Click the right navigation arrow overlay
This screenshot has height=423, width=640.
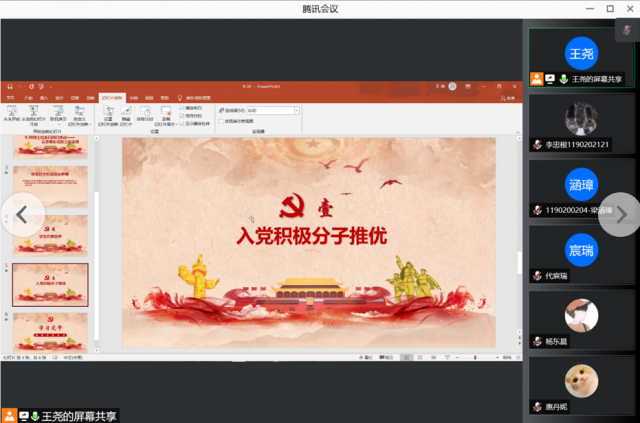[620, 214]
